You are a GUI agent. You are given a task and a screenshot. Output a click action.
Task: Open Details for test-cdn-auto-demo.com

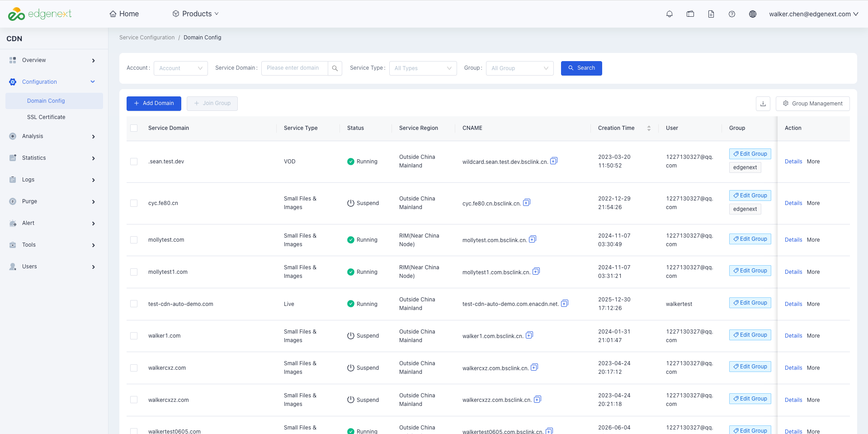coord(793,304)
